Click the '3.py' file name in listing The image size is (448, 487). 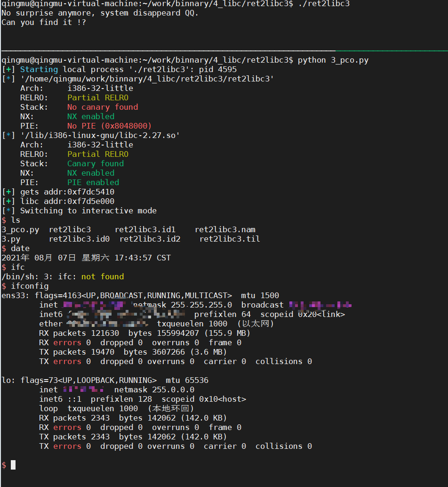pos(11,239)
